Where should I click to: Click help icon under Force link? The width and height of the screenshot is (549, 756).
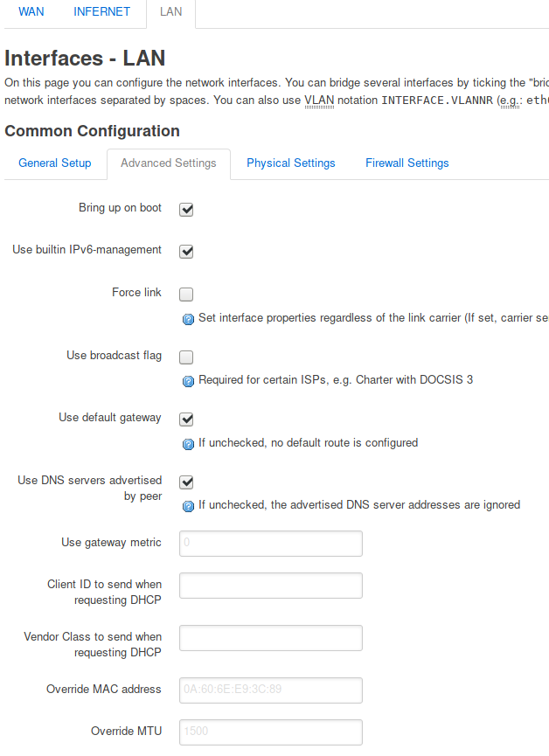pyautogui.click(x=188, y=319)
